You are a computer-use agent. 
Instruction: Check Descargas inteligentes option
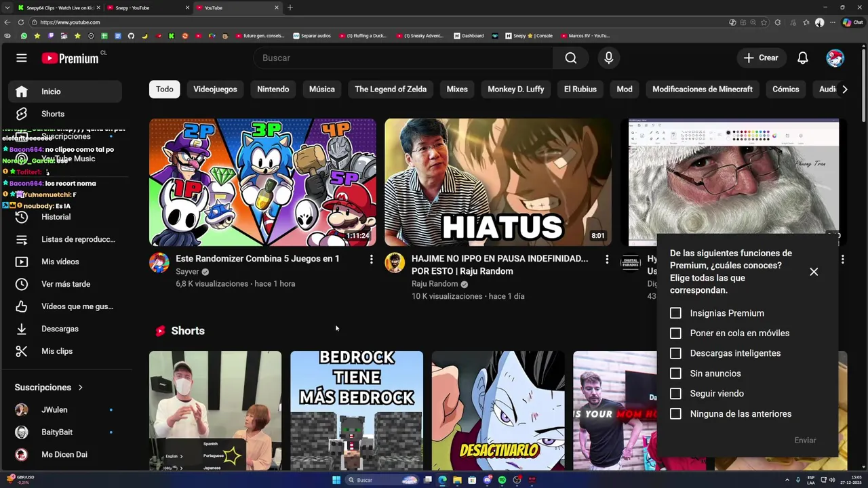pyautogui.click(x=675, y=353)
